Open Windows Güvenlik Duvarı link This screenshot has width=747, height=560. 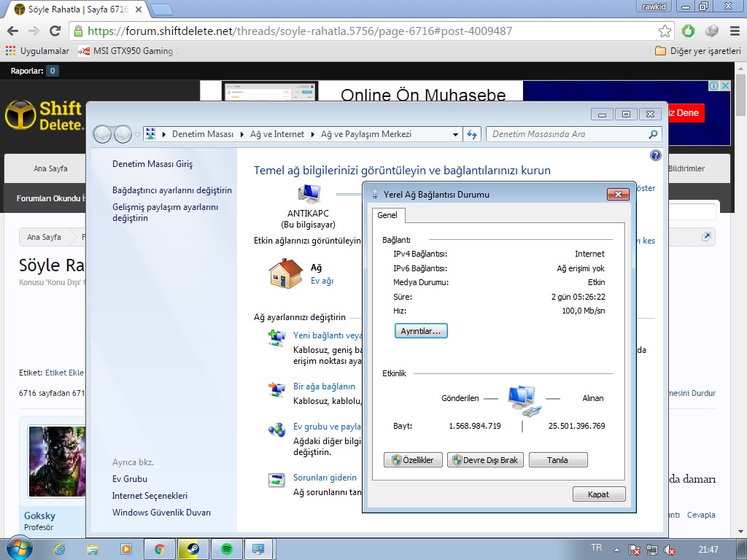click(161, 513)
